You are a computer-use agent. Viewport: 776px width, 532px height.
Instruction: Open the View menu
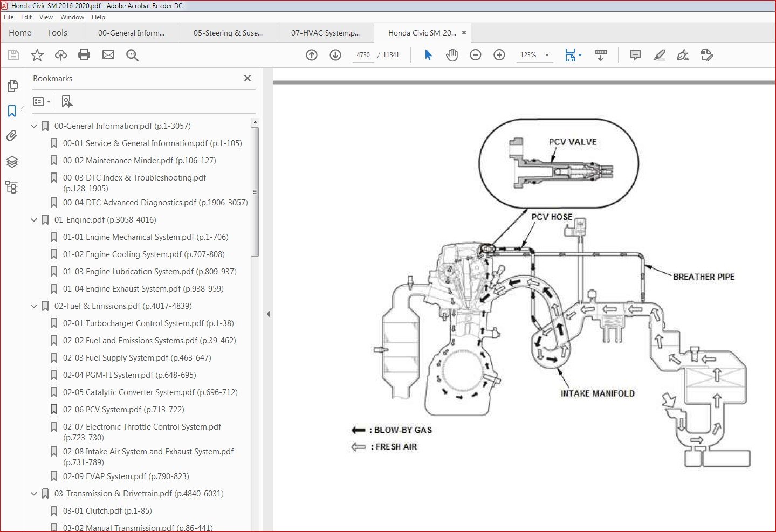[x=46, y=17]
